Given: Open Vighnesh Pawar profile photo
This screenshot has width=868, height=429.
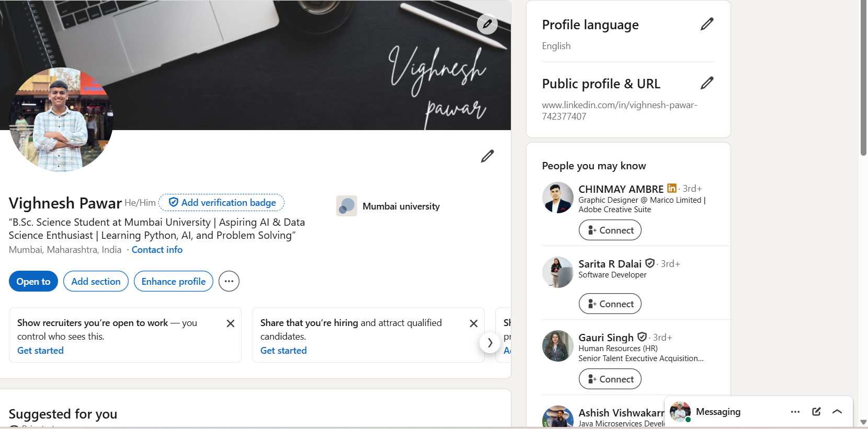Looking at the screenshot, I should (x=61, y=120).
